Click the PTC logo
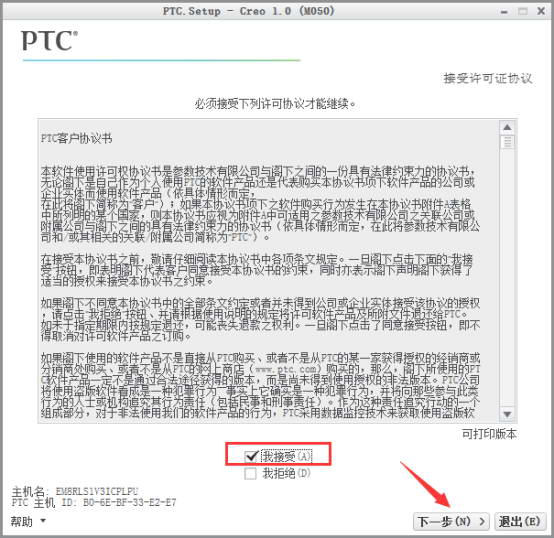The height and width of the screenshot is (538, 554). click(x=49, y=41)
